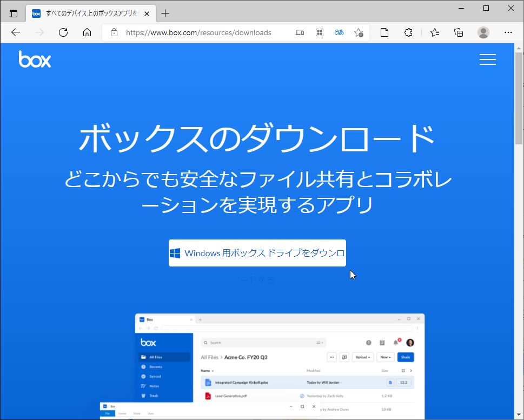Screen dimensions: 524x420
Task: Click the blue Share button in the Box preview
Action: (x=406, y=357)
